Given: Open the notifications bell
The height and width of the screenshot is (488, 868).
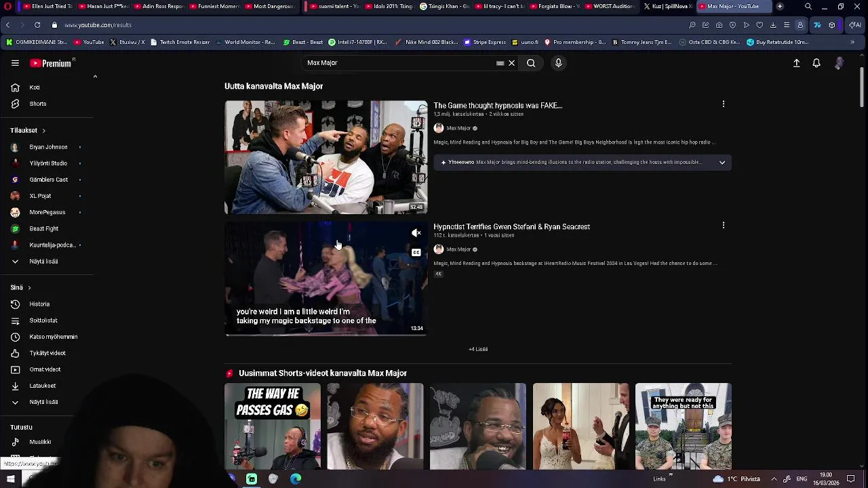Looking at the screenshot, I should (816, 63).
